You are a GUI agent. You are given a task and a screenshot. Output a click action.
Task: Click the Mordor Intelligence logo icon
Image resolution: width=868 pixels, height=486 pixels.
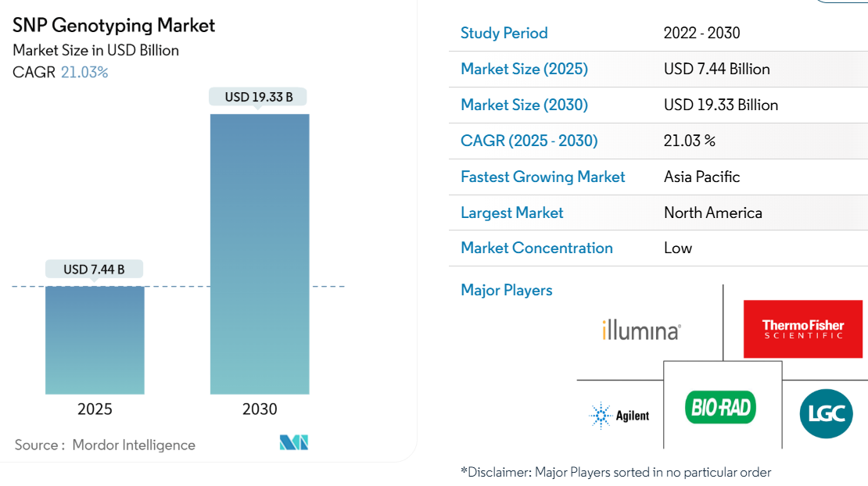tap(294, 442)
